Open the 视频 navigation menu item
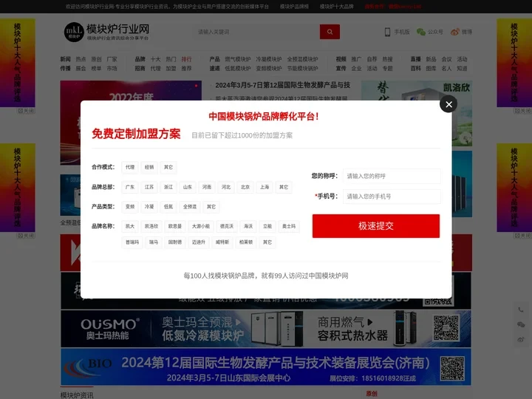The image size is (532, 399). click(341, 59)
